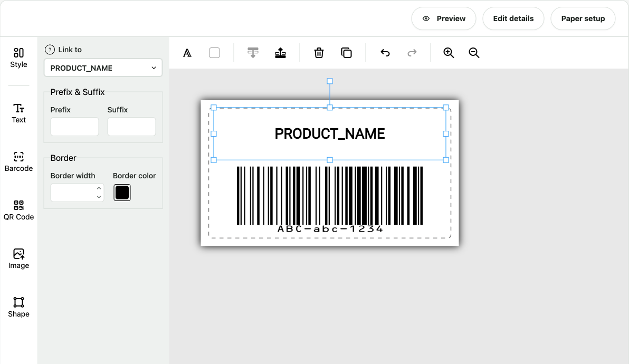Click the Suffix input field
The height and width of the screenshot is (364, 629).
click(131, 127)
